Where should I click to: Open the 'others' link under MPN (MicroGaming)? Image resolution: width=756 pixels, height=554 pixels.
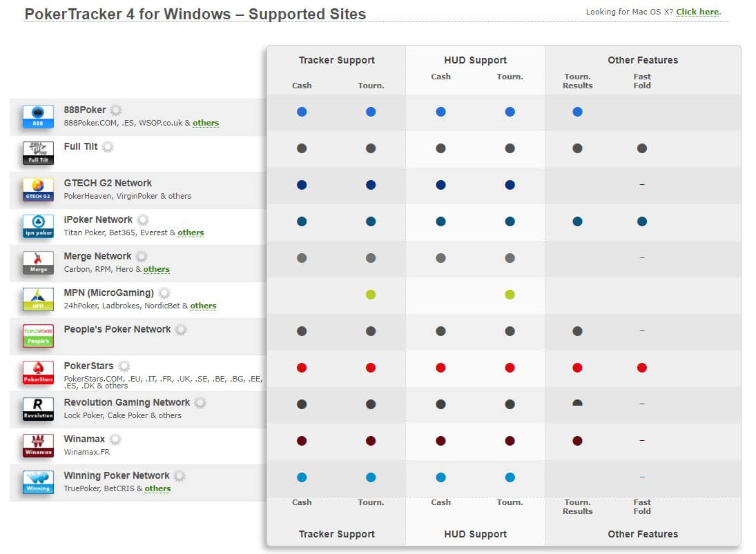204,306
